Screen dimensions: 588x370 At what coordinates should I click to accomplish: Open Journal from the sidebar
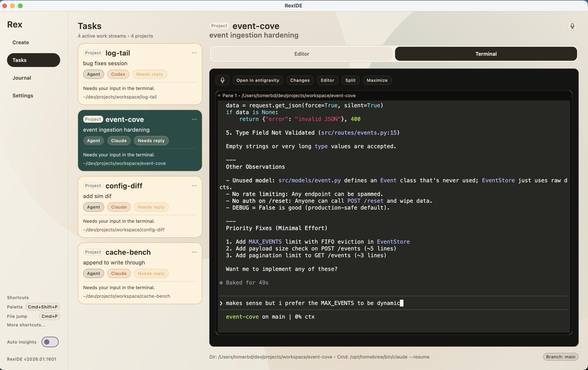click(21, 78)
